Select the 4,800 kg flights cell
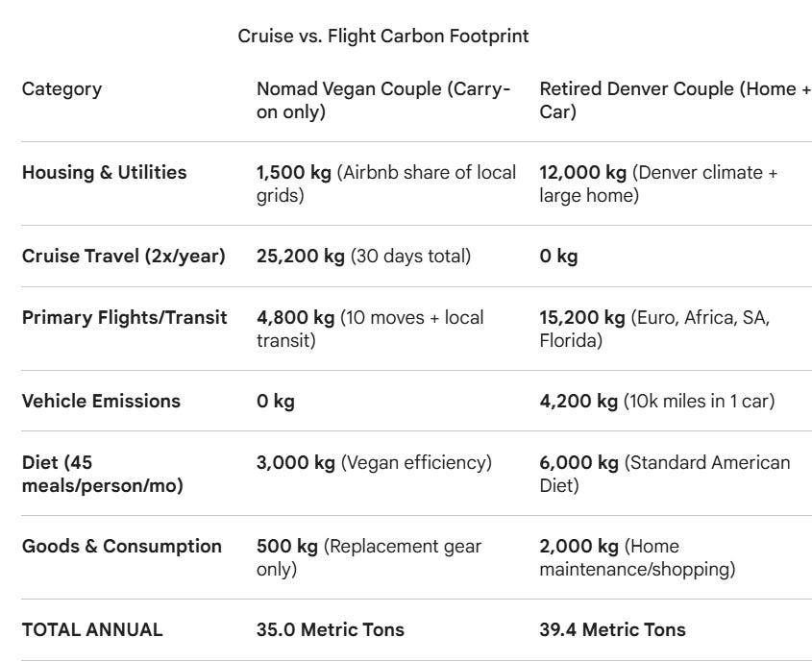 (370, 329)
